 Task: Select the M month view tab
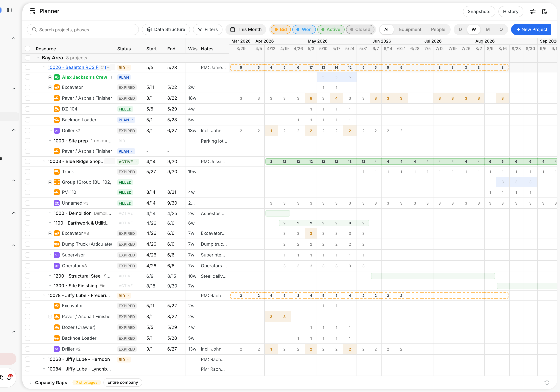pyautogui.click(x=488, y=29)
